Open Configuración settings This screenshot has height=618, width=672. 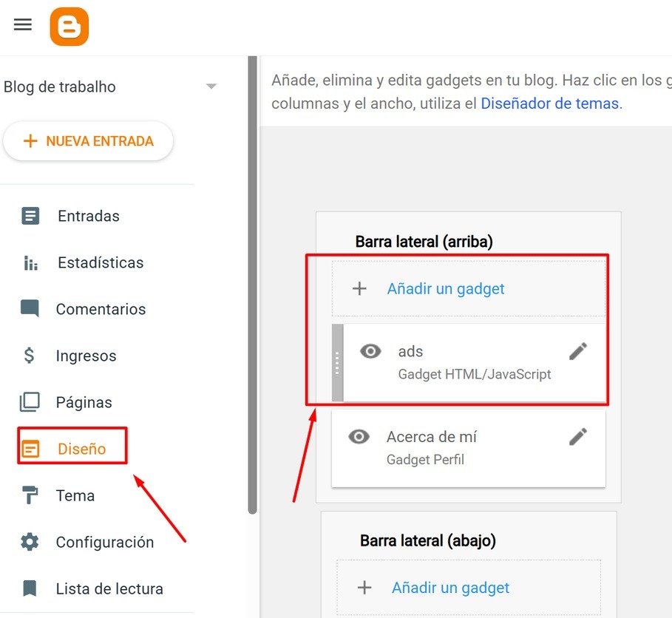click(105, 542)
